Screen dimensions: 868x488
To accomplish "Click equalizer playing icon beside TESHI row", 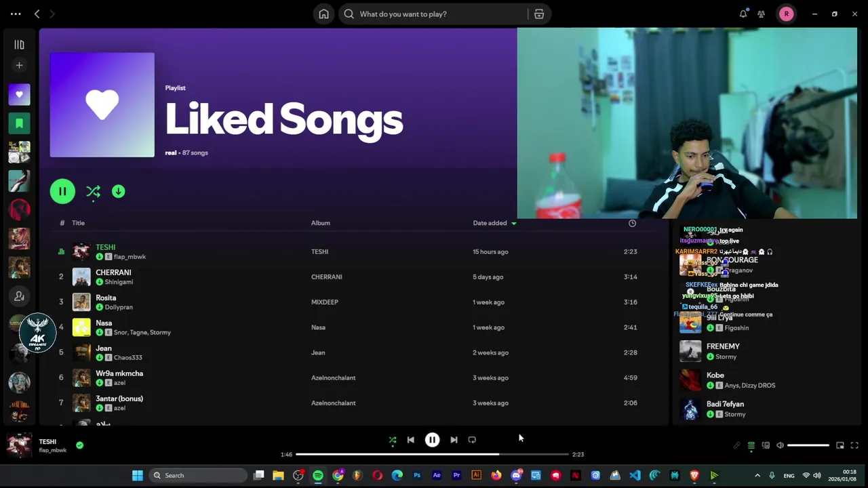I will 61,251.
